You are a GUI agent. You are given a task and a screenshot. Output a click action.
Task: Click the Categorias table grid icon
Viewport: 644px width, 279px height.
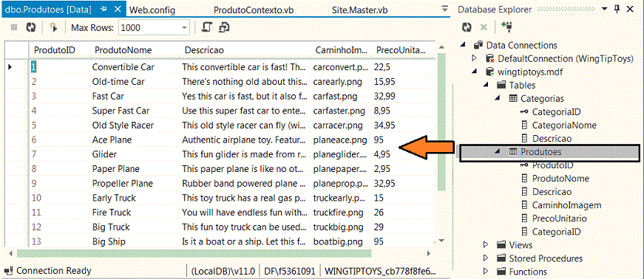click(x=513, y=98)
